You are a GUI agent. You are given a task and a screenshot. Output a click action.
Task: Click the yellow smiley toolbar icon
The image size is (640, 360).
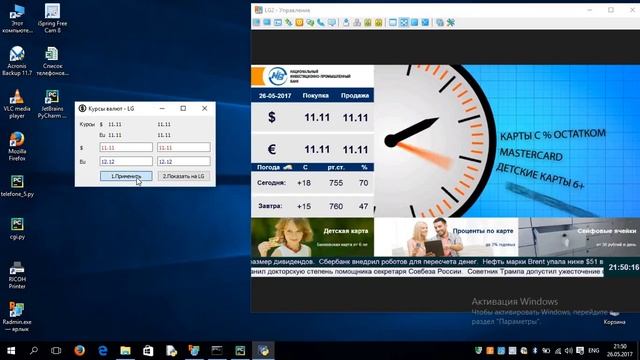click(299, 22)
